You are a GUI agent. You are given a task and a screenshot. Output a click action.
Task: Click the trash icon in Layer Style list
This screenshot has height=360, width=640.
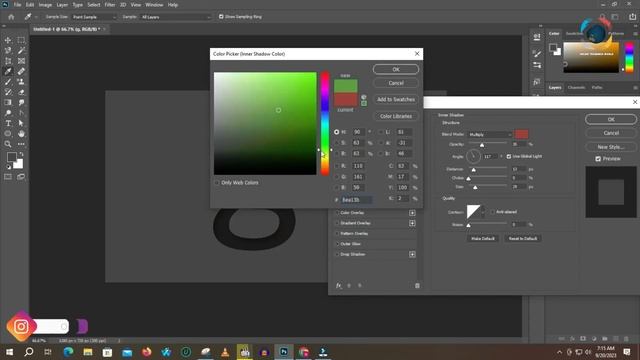pyautogui.click(x=417, y=286)
